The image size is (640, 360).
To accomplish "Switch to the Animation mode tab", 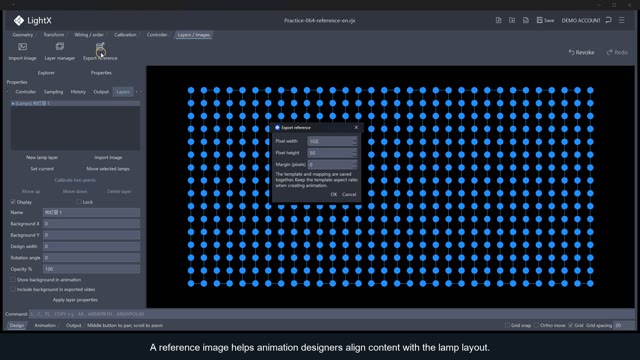I will 45,325.
